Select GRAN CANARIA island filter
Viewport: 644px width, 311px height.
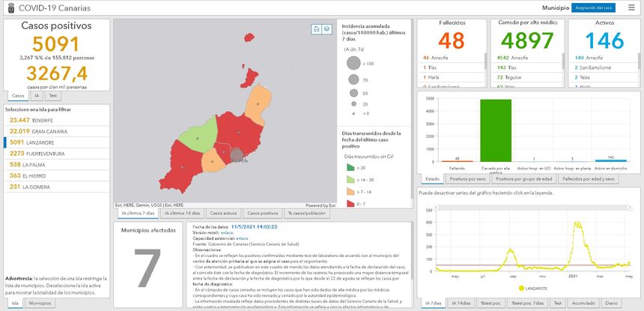(36, 131)
